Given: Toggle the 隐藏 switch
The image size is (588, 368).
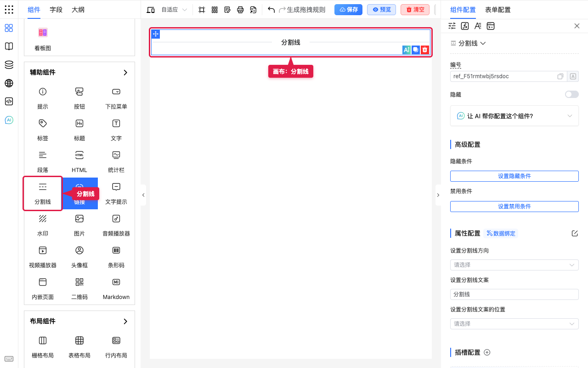Looking at the screenshot, I should [x=572, y=94].
